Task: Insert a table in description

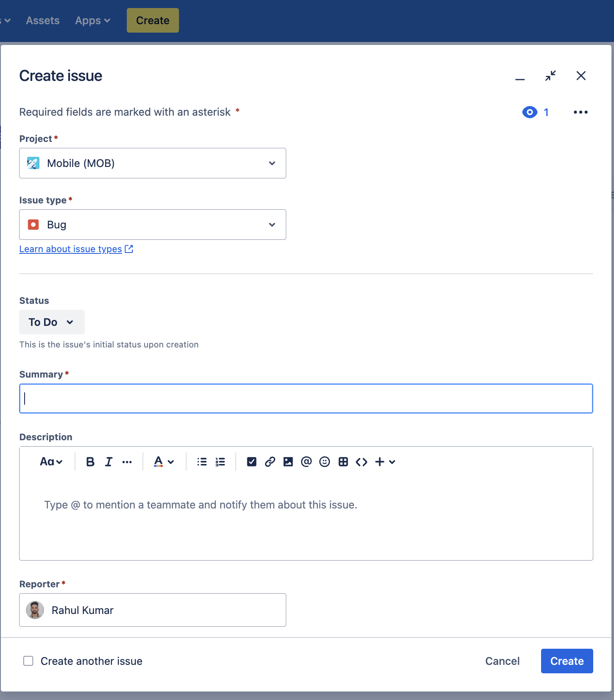Action: (x=343, y=462)
